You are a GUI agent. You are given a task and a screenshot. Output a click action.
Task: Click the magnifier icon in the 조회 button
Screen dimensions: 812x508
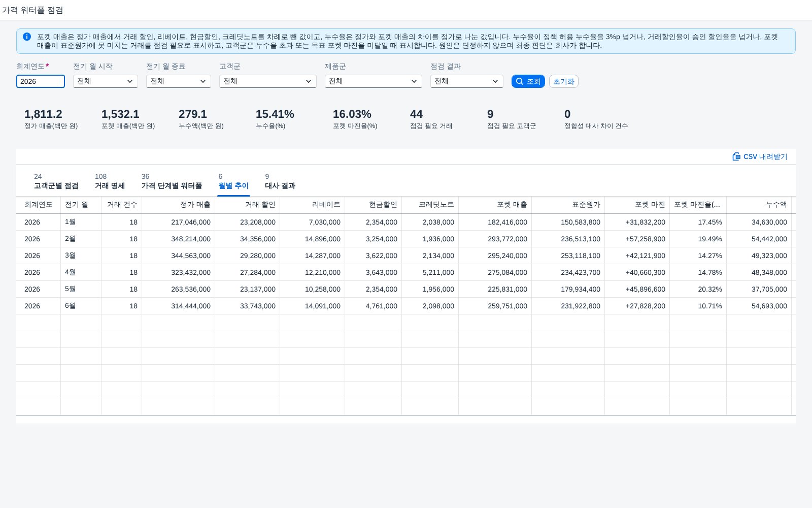tap(520, 81)
